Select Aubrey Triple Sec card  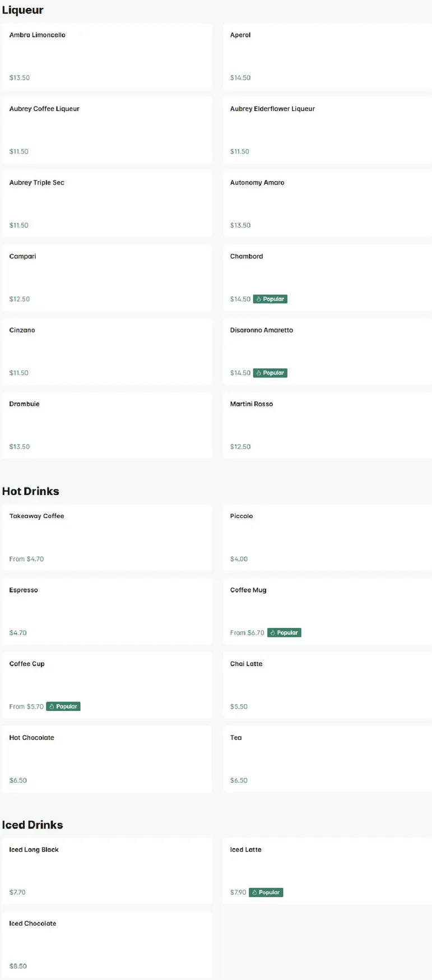coord(107,204)
